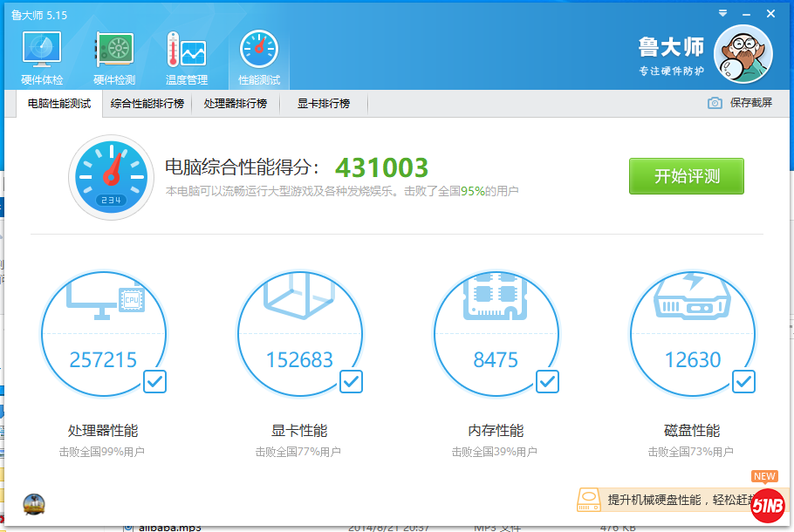This screenshot has width=794, height=532.
Task: Open the 温度管理 temperature management icon
Action: pyautogui.click(x=186, y=58)
